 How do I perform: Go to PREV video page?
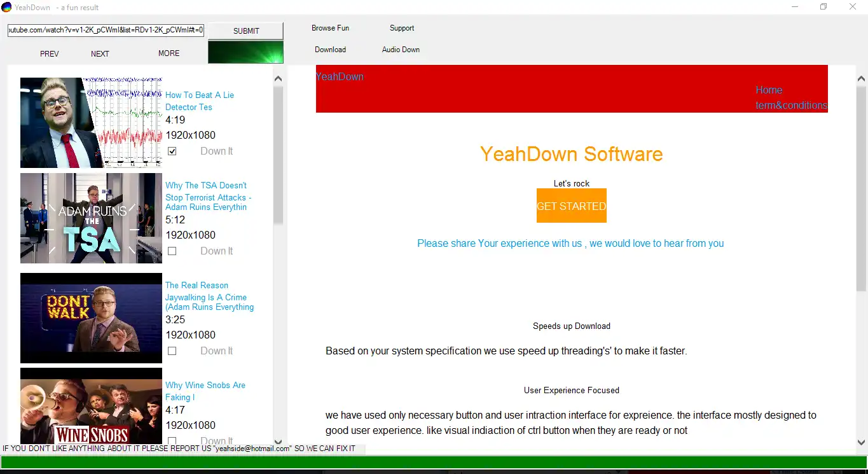pyautogui.click(x=50, y=54)
